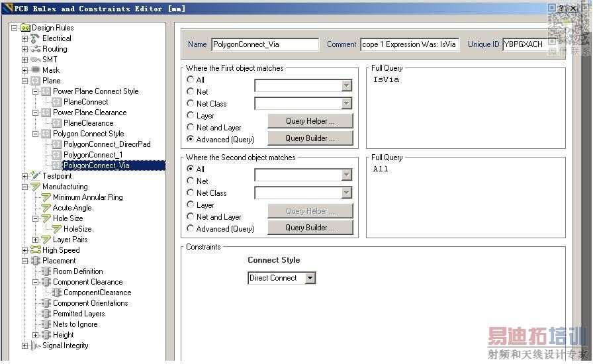Open Query Helper for First object
Viewport: 593px width, 364px height.
310,121
